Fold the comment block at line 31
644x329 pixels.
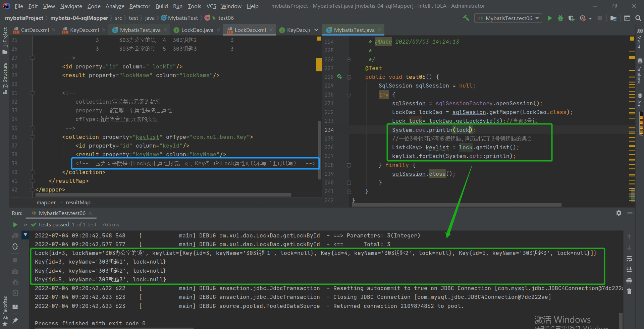[x=33, y=93]
